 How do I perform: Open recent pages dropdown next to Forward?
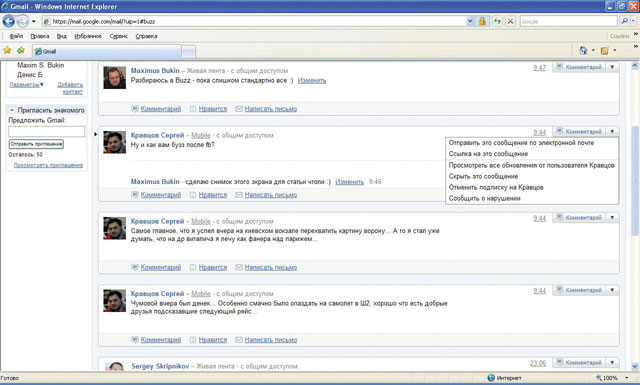pyautogui.click(x=34, y=21)
